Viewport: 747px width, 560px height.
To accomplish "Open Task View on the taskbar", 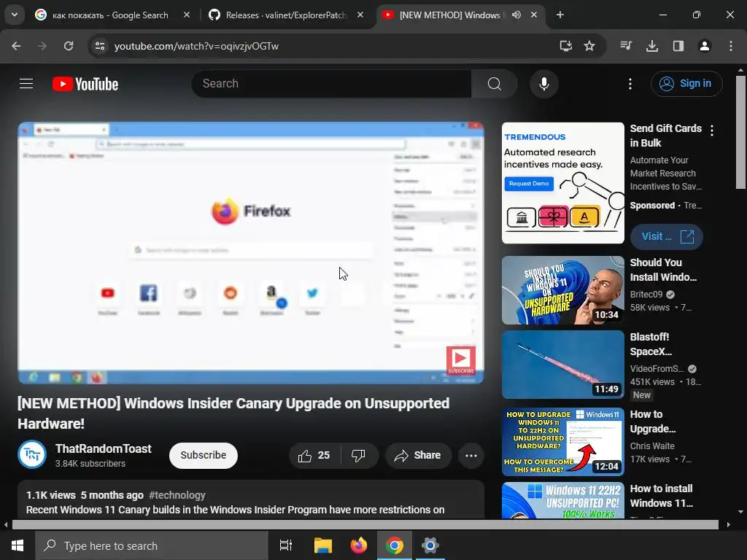I will click(286, 545).
